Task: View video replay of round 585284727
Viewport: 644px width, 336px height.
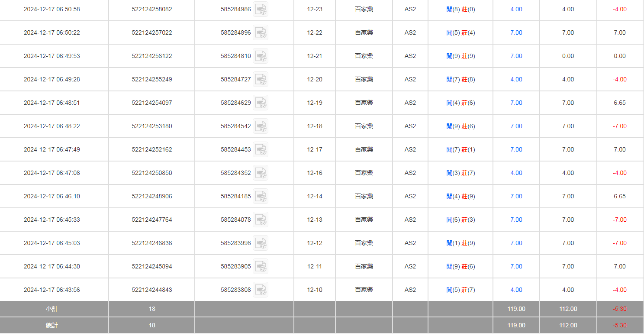Action: click(261, 79)
